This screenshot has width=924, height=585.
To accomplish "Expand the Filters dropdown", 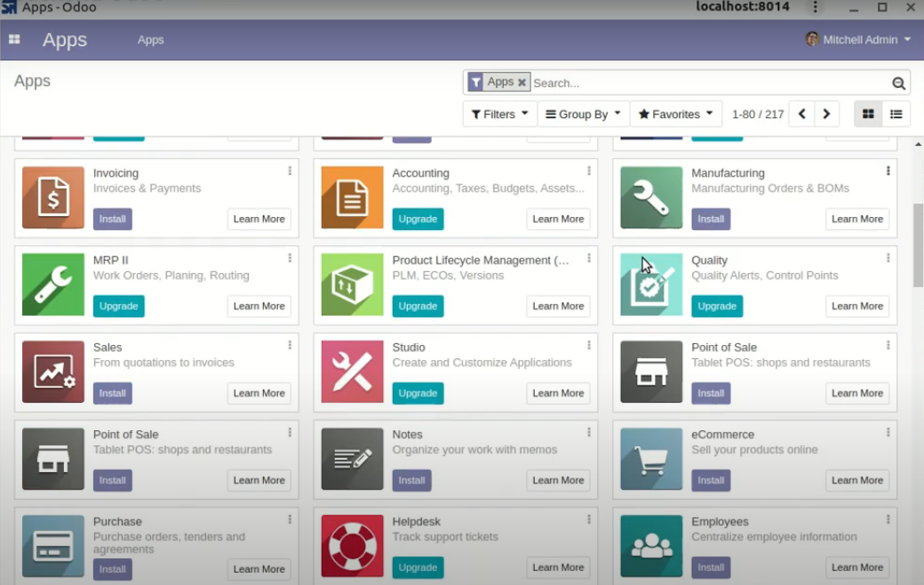I will pyautogui.click(x=499, y=114).
